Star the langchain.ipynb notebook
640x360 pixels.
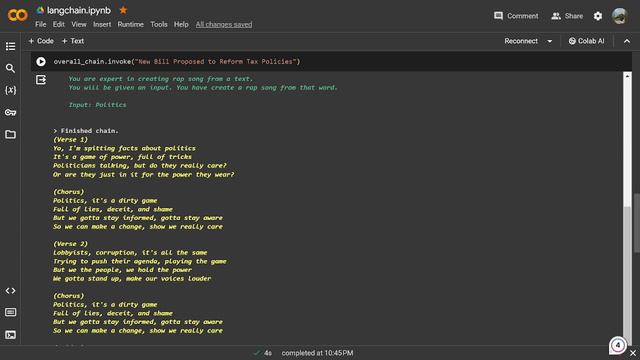123,10
